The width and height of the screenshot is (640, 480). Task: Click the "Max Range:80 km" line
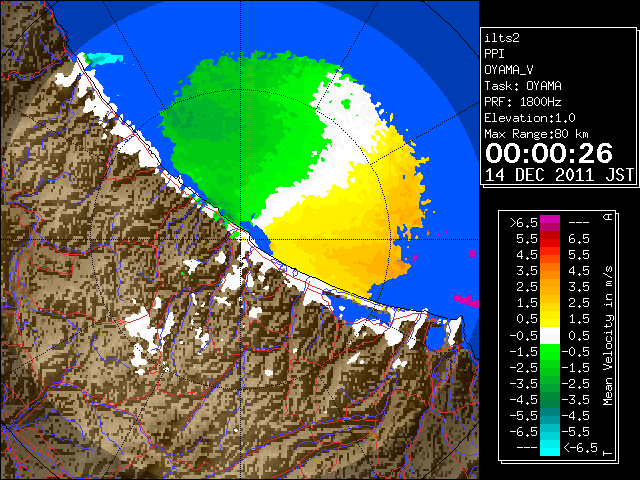pyautogui.click(x=536, y=134)
